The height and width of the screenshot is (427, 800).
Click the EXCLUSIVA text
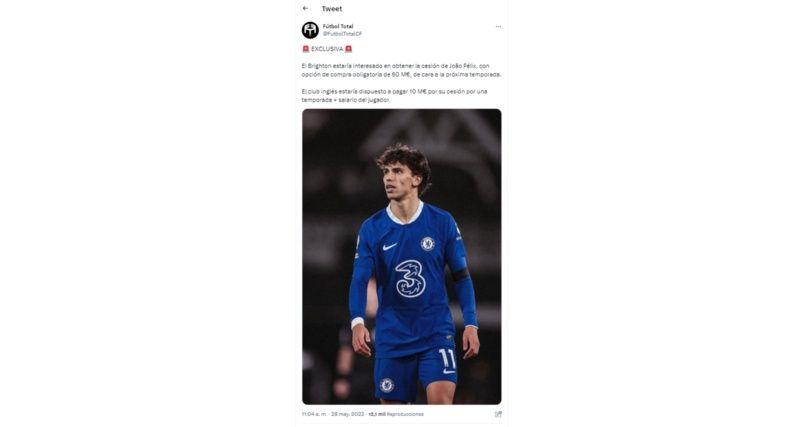[x=327, y=48]
